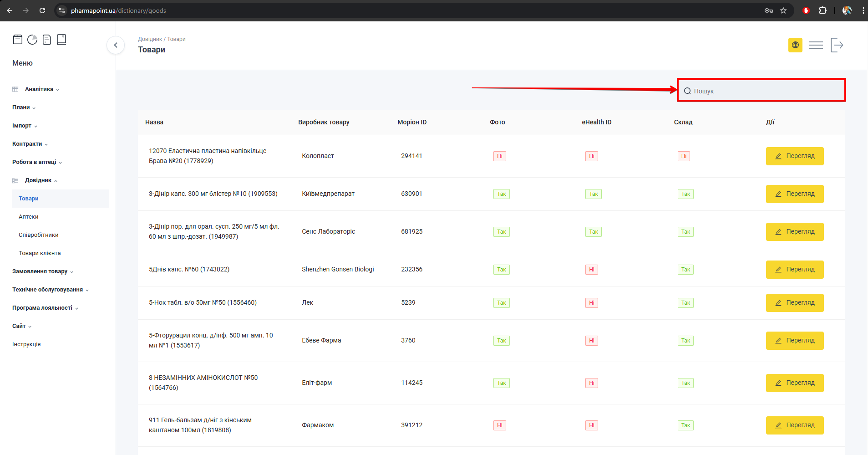Click the box archive icon in sidebar
868x455 pixels.
[18, 40]
